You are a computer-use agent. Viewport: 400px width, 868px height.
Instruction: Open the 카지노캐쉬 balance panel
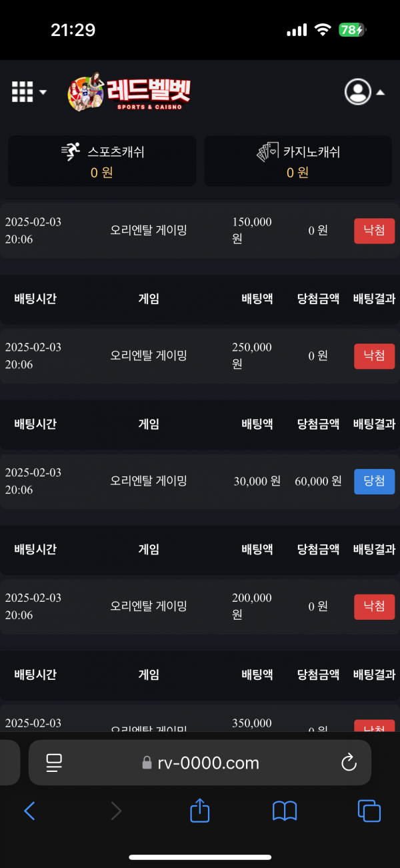click(298, 161)
